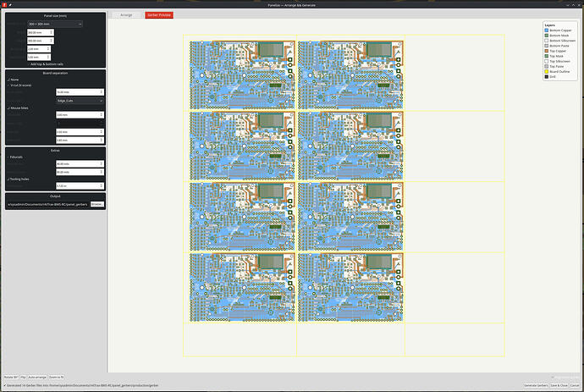Toggle the Top Copper layer checkbox

tap(547, 51)
